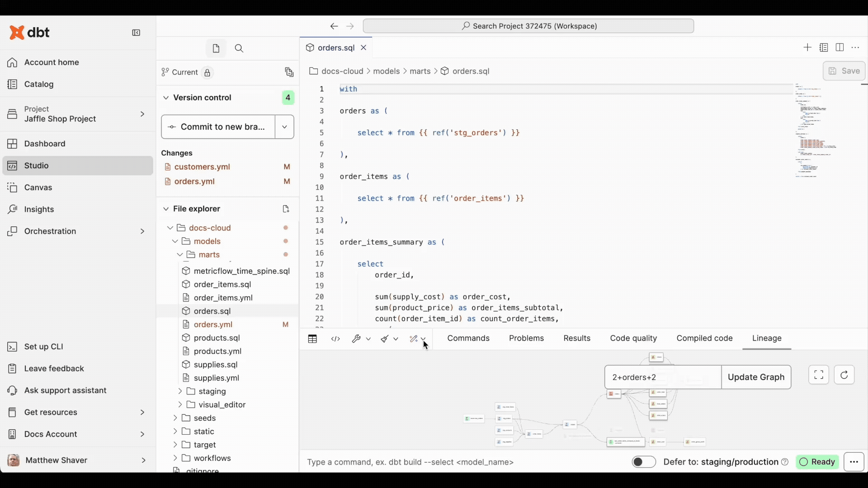This screenshot has height=488, width=868.
Task: Click the Save button above the editor
Action: [x=844, y=70]
